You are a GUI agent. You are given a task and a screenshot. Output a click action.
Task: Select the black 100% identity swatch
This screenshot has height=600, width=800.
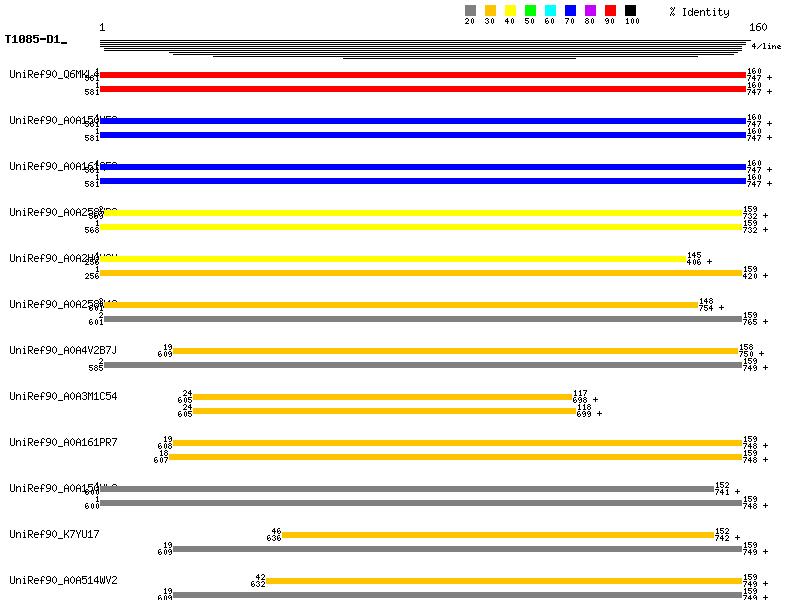point(630,11)
